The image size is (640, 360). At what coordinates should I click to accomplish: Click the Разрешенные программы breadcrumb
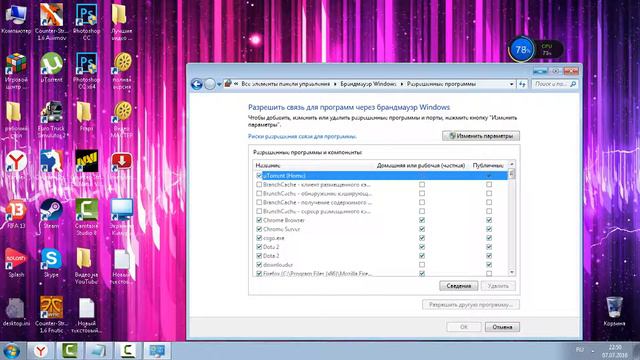point(441,84)
